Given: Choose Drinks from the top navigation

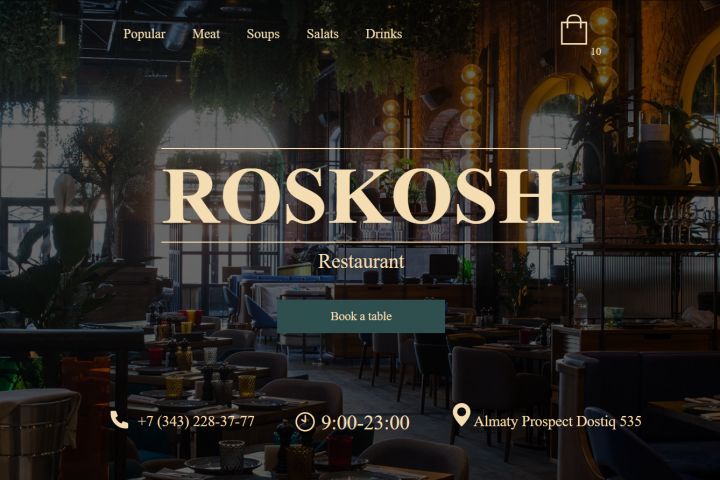Looking at the screenshot, I should click(384, 34).
